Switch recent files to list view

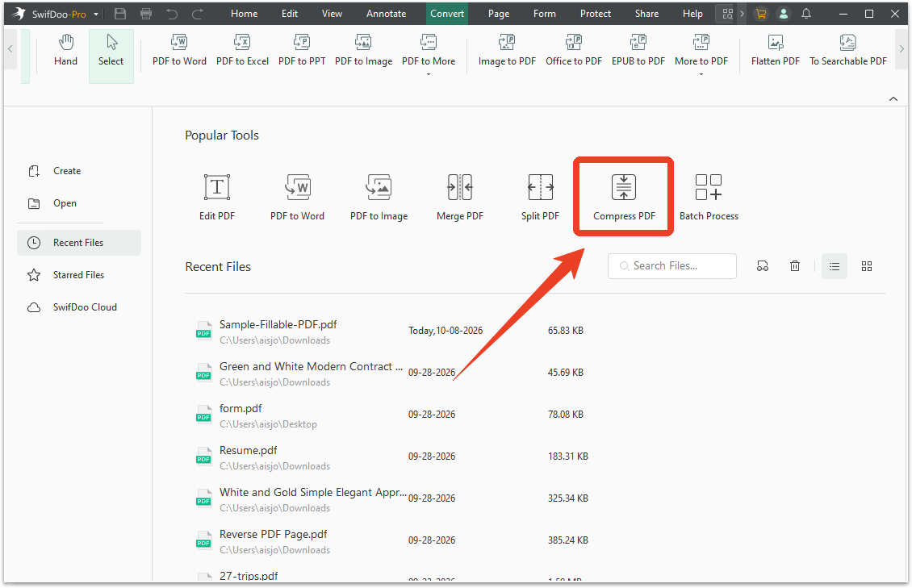834,266
